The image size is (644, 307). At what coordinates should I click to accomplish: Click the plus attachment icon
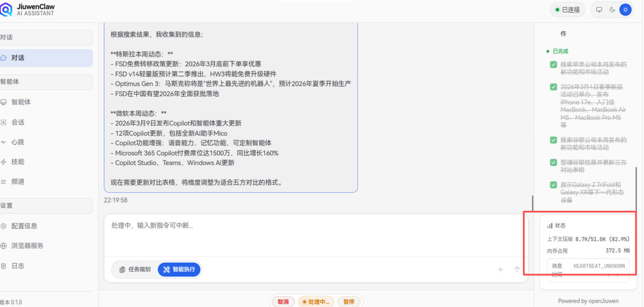pyautogui.click(x=500, y=269)
